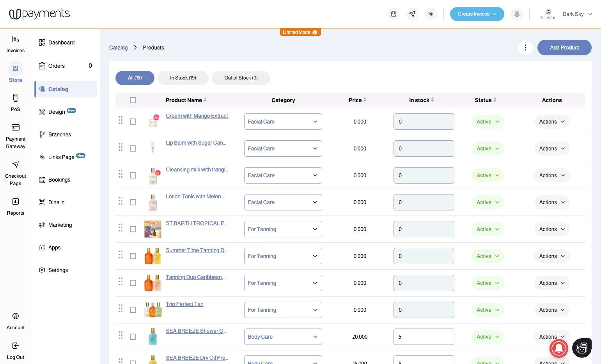The image size is (601, 364).
Task: Click the notification bell in header
Action: pyautogui.click(x=517, y=14)
